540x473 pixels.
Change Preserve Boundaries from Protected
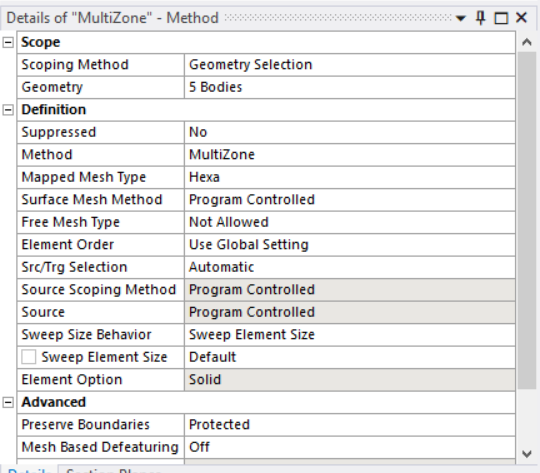(x=350, y=425)
